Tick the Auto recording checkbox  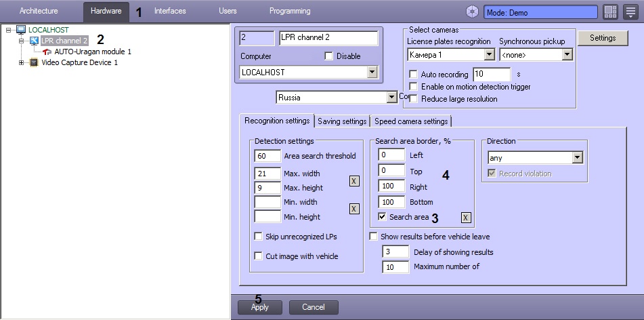coord(413,75)
